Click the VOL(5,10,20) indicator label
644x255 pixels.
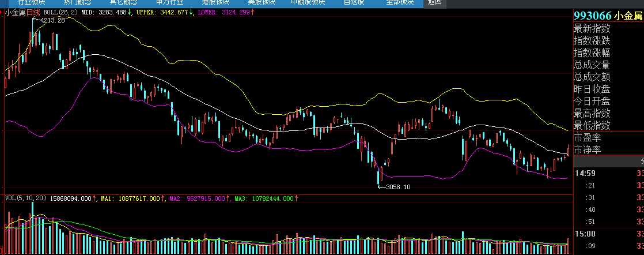pyautogui.click(x=25, y=198)
